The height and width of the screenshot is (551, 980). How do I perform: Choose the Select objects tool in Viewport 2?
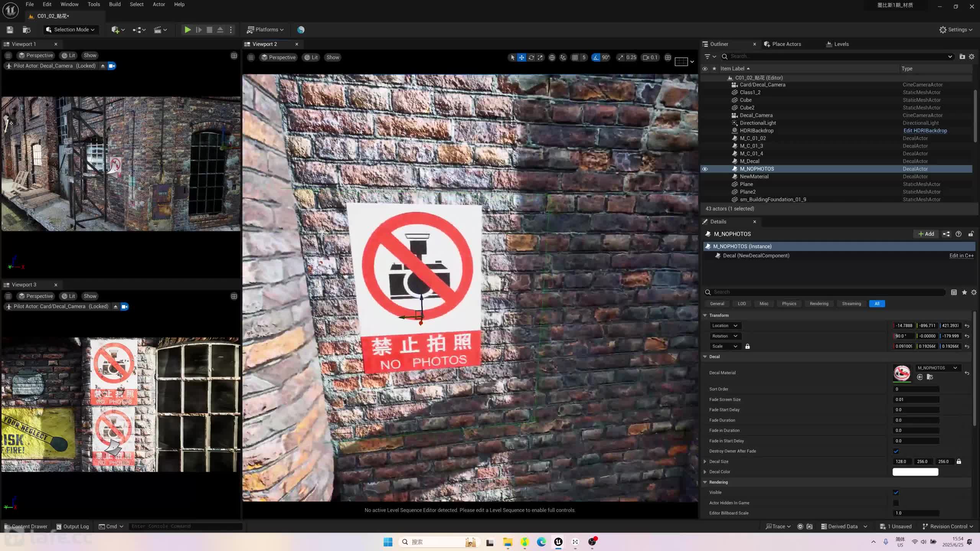pyautogui.click(x=512, y=57)
